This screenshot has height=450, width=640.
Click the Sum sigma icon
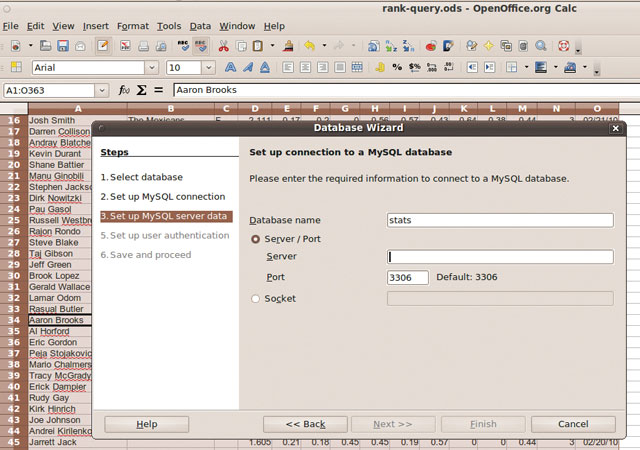[142, 90]
